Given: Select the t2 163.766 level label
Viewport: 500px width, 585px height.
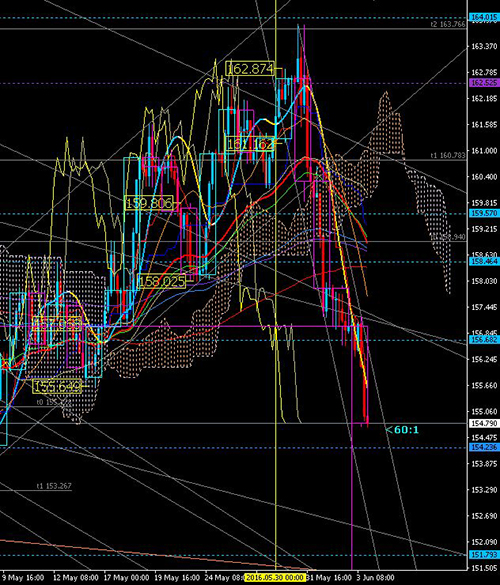Looking at the screenshot, I should [x=448, y=24].
